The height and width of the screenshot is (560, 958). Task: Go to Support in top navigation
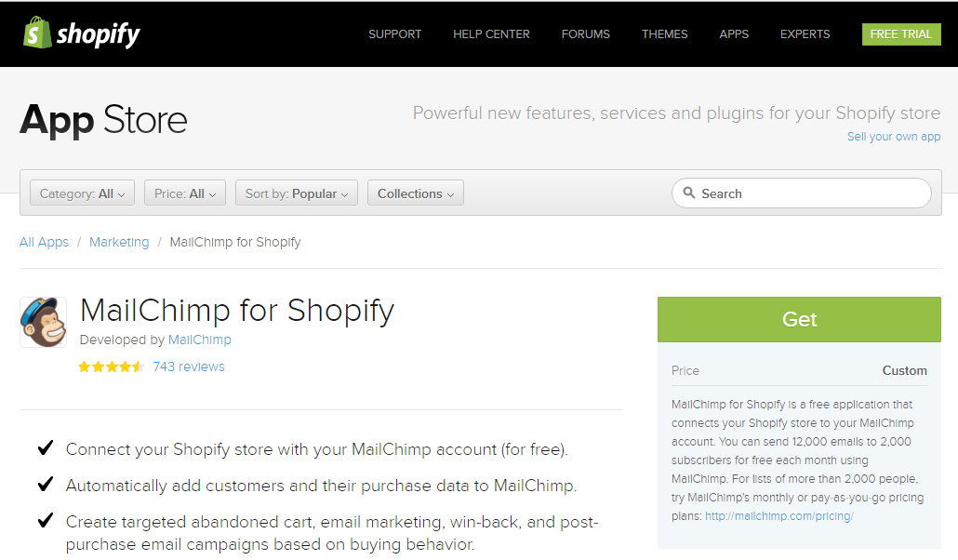coord(394,34)
